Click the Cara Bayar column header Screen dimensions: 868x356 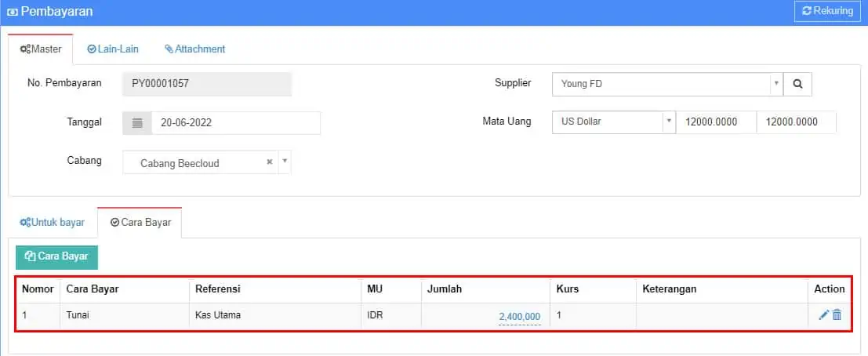tap(125, 289)
